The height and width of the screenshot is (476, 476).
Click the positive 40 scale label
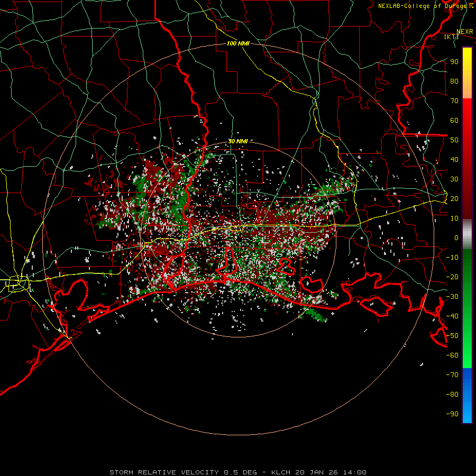click(454, 159)
